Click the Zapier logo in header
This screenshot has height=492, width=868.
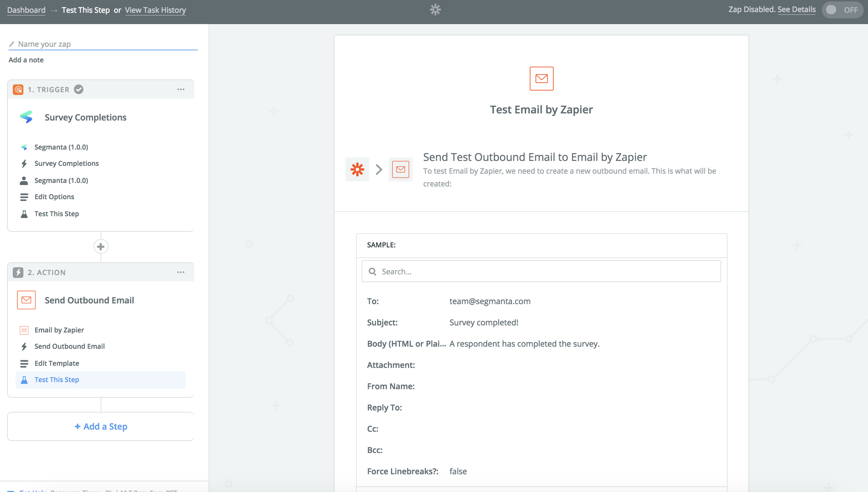[x=435, y=10]
